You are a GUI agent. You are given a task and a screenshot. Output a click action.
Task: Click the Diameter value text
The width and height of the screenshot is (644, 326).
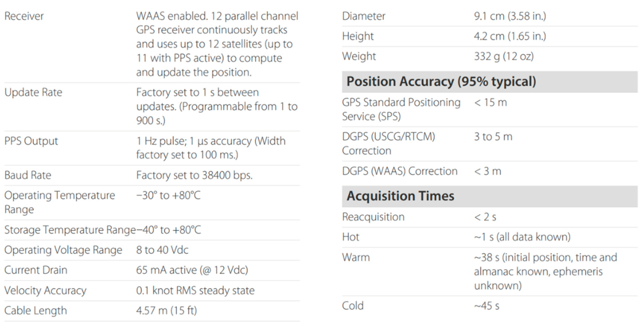[510, 16]
